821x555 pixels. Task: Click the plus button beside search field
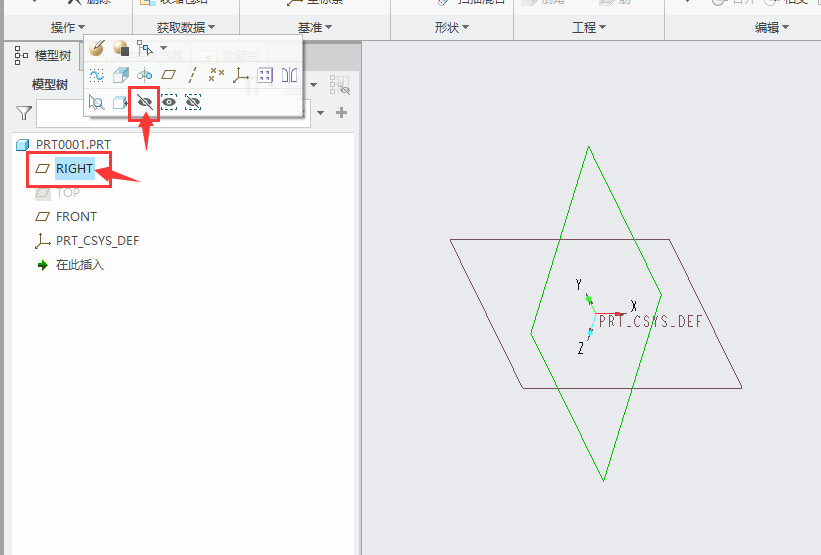click(x=341, y=113)
